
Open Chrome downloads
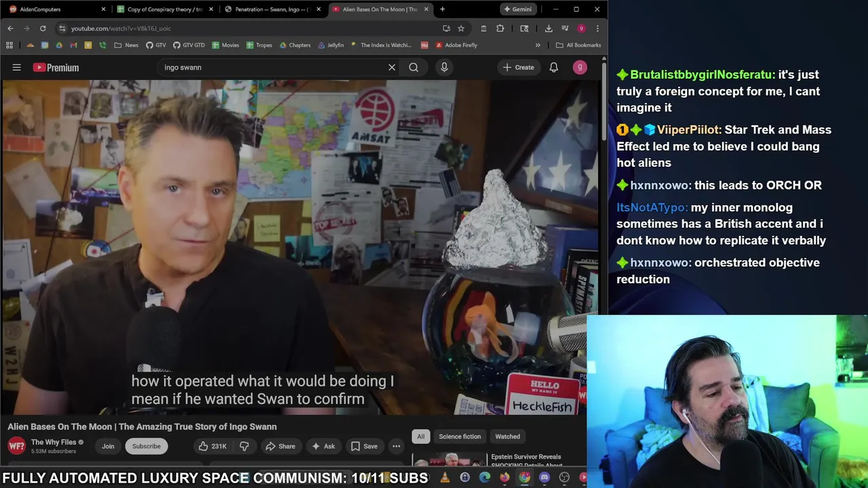tap(549, 28)
